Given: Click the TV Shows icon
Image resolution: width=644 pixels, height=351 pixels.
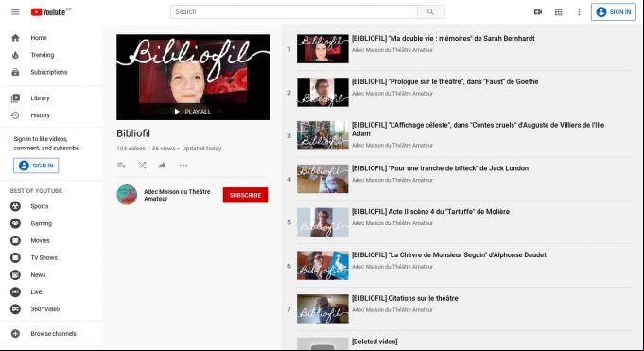Looking at the screenshot, I should tap(15, 257).
